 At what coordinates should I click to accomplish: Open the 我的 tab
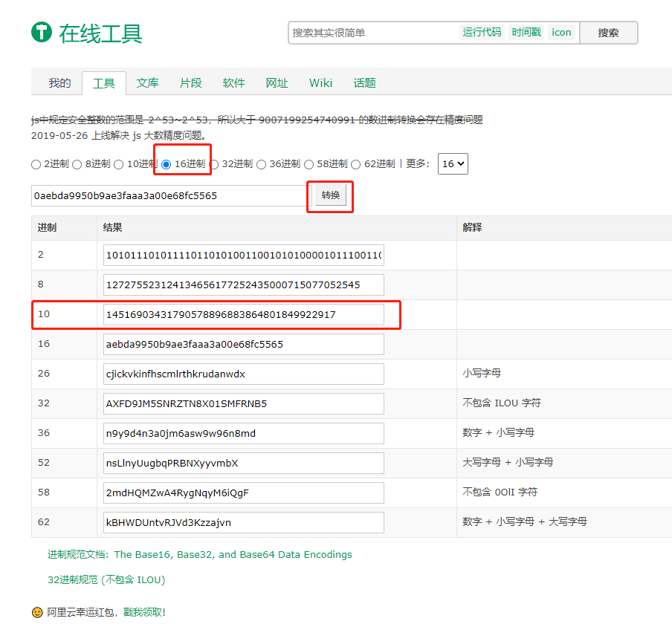pos(59,83)
